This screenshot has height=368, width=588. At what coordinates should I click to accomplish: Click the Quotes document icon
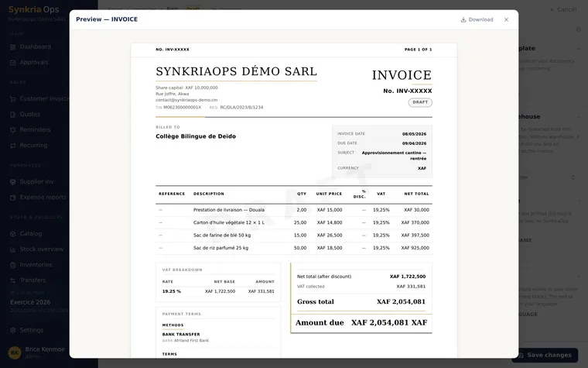pos(12,114)
